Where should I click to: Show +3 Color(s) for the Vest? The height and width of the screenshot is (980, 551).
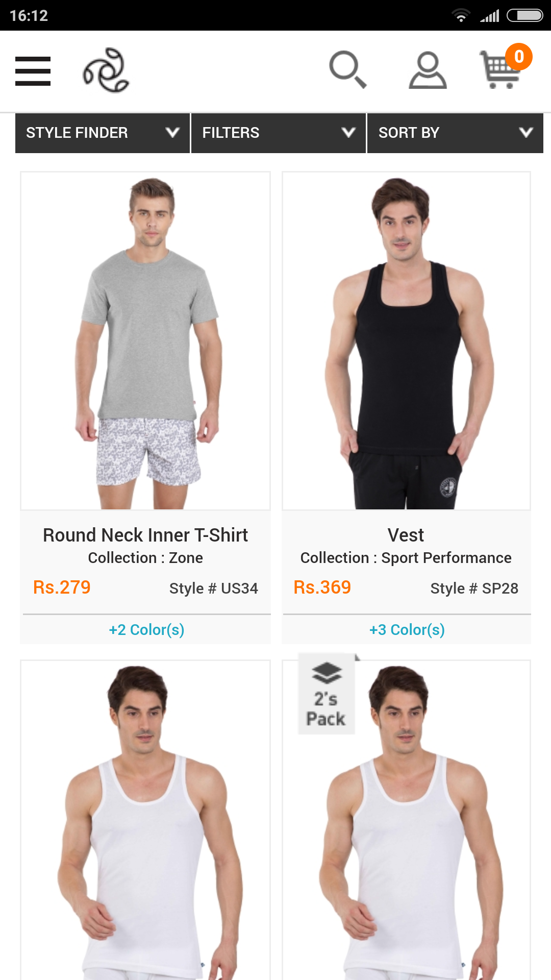(x=407, y=630)
